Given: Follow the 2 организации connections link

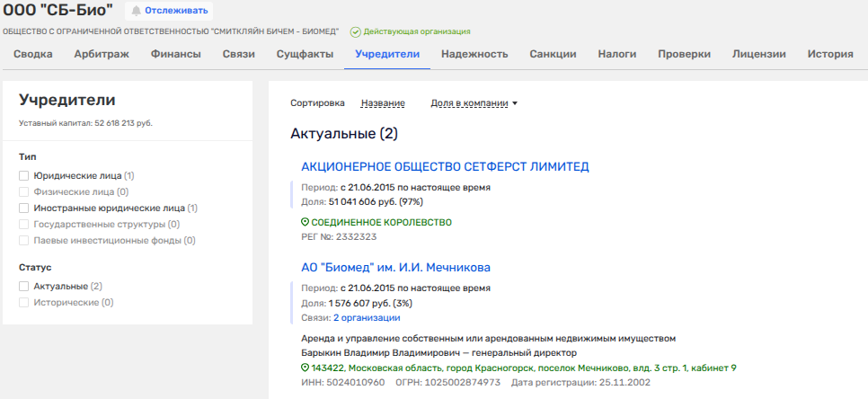Looking at the screenshot, I should (x=366, y=317).
